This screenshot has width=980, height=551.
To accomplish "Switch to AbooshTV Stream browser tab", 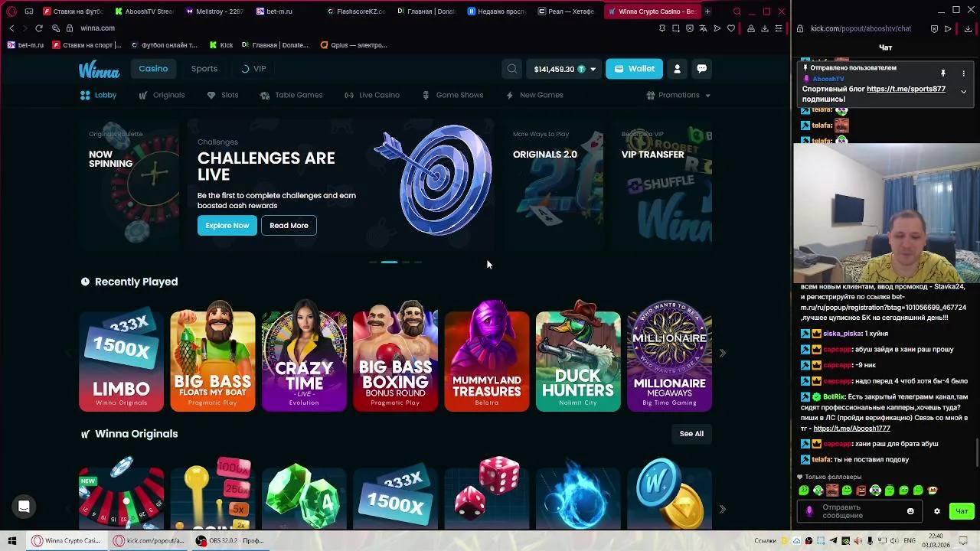I will 145,11.
